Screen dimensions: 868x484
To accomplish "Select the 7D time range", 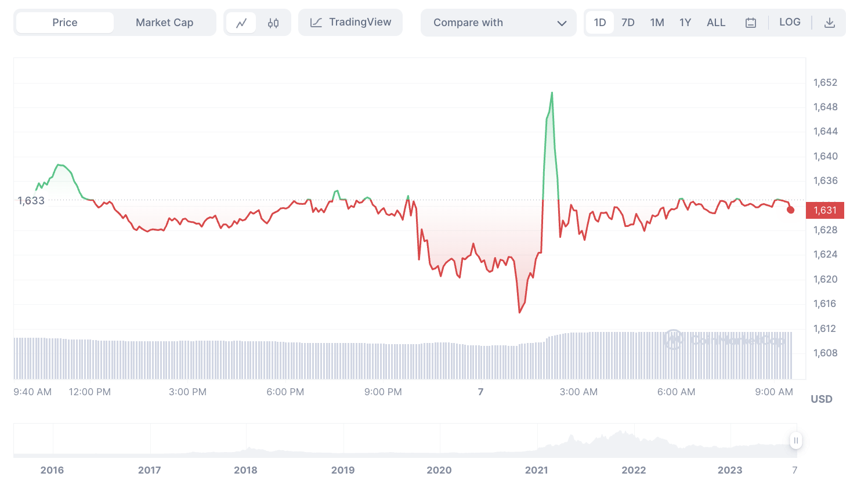I will point(628,23).
